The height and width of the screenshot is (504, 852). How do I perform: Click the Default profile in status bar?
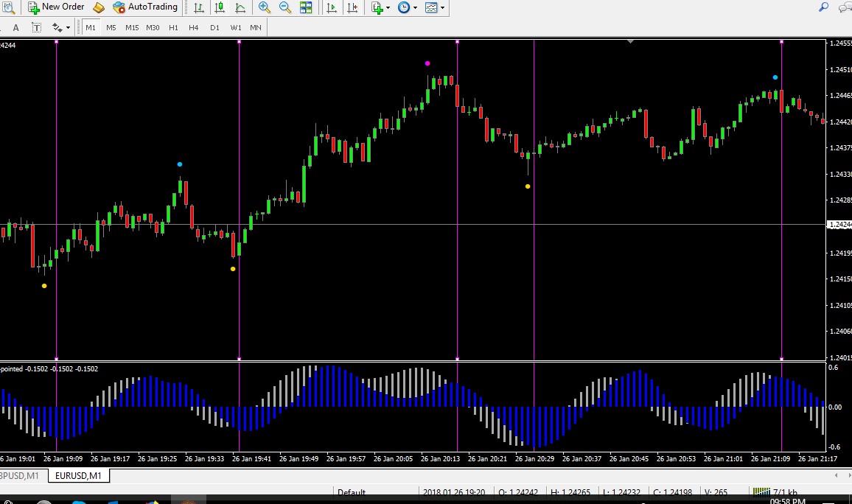(352, 493)
